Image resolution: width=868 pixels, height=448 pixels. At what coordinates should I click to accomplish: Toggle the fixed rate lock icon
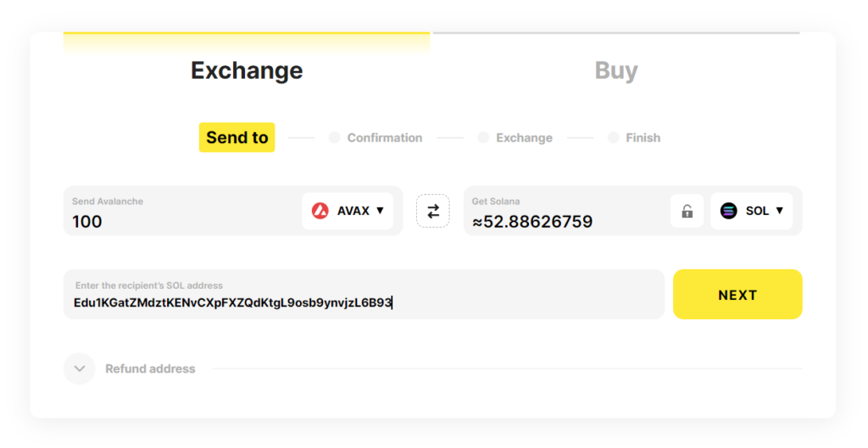[687, 211]
